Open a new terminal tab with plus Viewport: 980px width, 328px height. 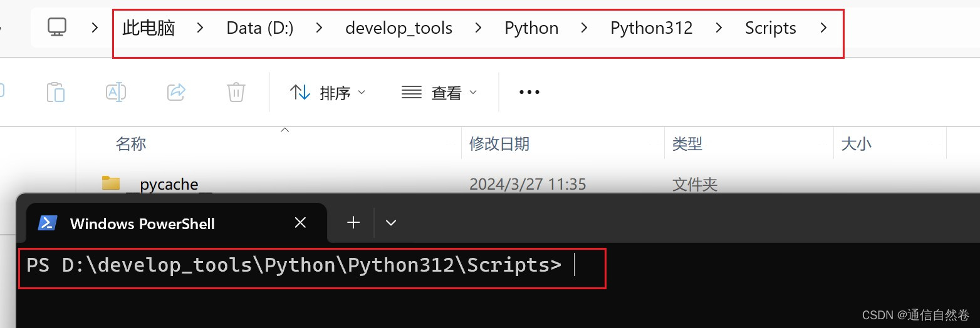click(x=353, y=222)
